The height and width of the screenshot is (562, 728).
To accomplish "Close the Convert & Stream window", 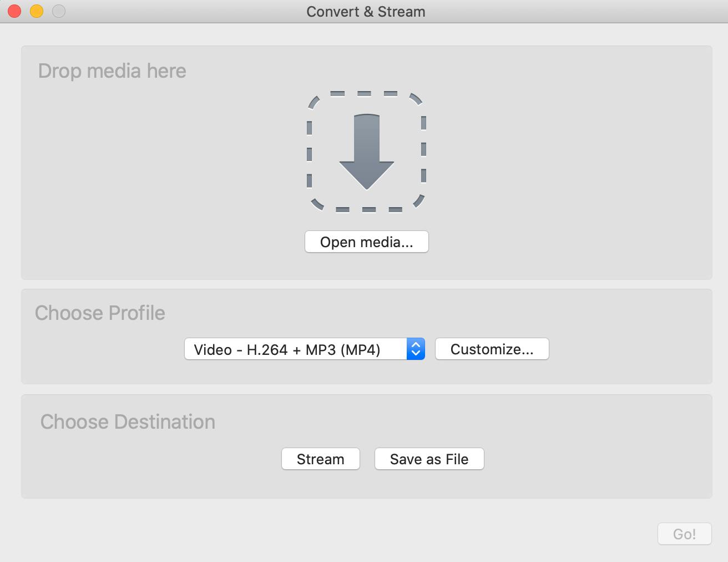I will pyautogui.click(x=15, y=11).
